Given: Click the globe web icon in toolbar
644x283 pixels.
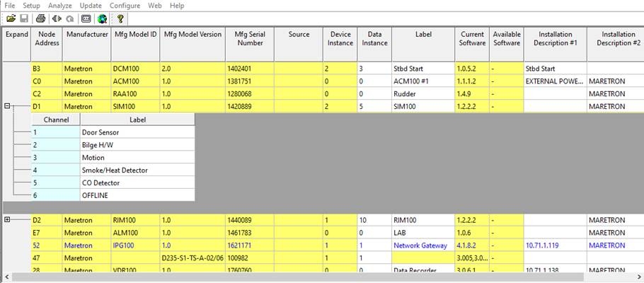Looking at the screenshot, I should point(102,18).
